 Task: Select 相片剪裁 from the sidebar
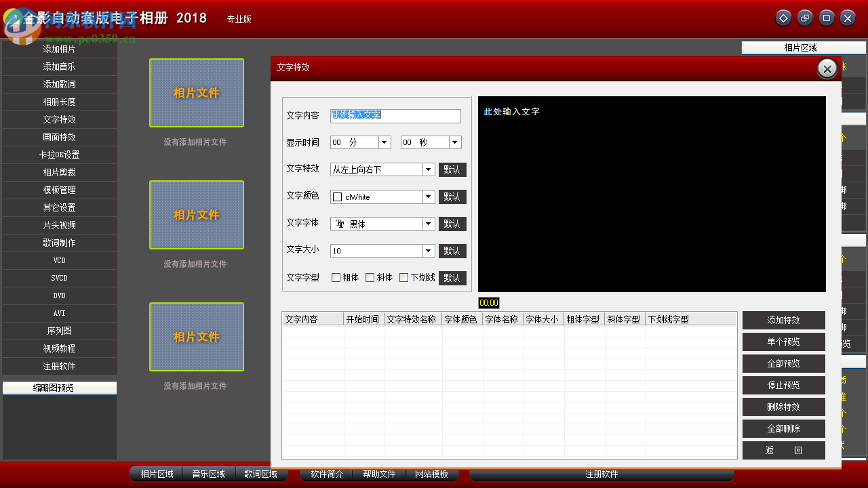pyautogui.click(x=59, y=172)
